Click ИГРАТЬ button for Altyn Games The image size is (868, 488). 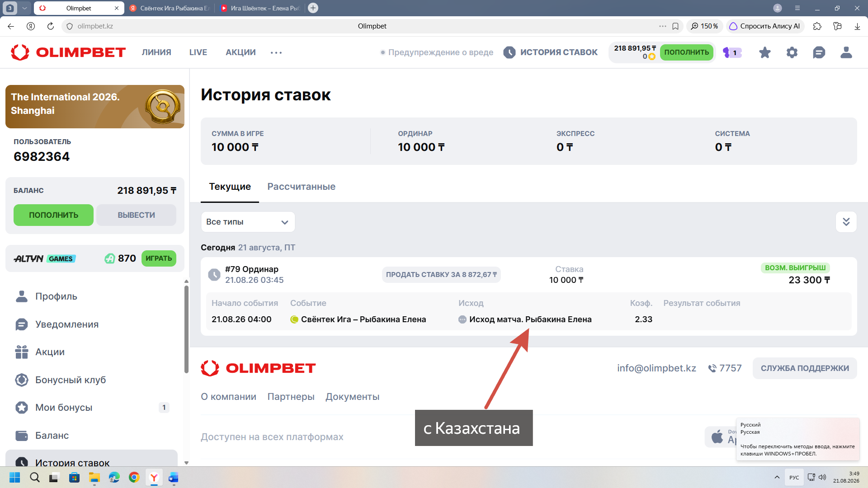point(159,258)
